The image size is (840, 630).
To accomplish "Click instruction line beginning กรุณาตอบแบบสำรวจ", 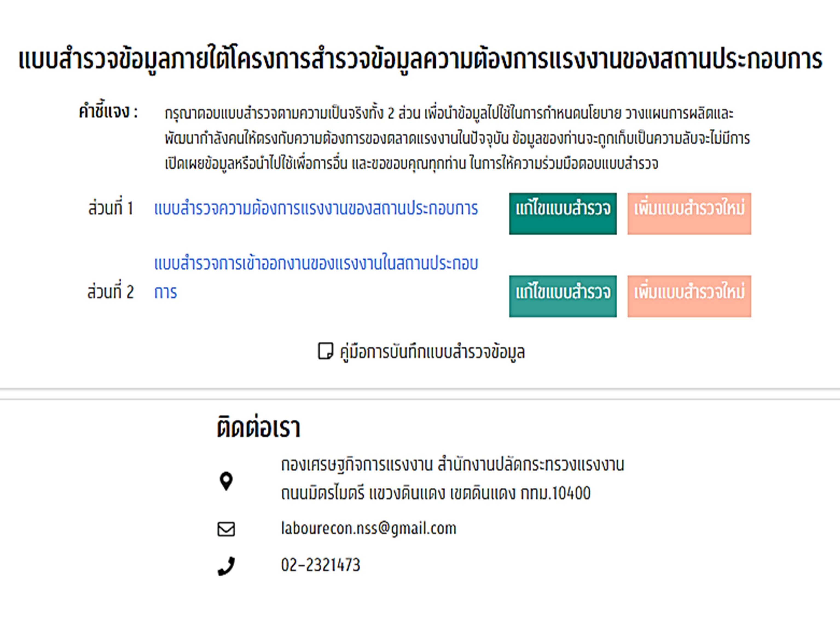I will [449, 114].
